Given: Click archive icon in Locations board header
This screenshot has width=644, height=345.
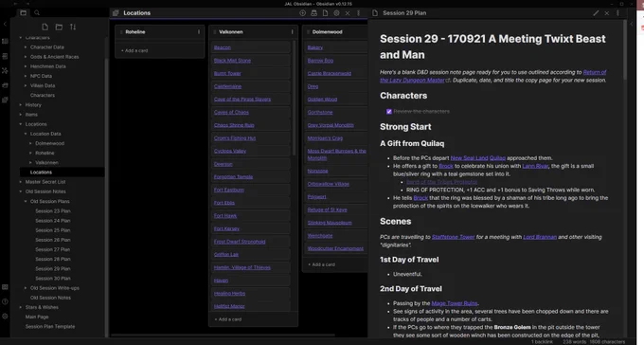Looking at the screenshot, I should (x=313, y=13).
